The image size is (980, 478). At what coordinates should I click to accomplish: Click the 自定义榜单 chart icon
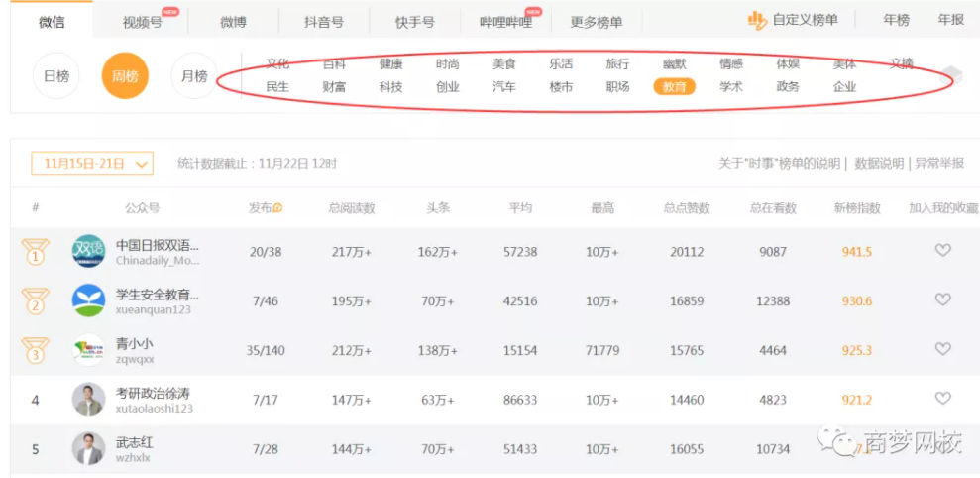pyautogui.click(x=757, y=21)
